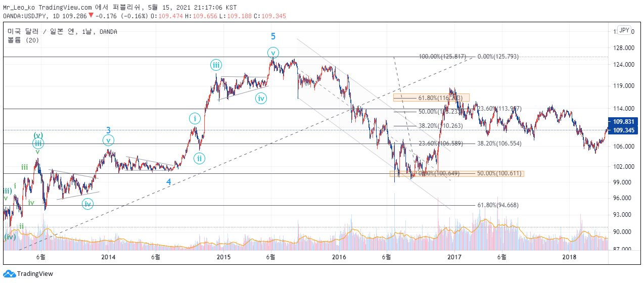Click the open value O:109.474
The width and height of the screenshot is (644, 283).
[167, 16]
